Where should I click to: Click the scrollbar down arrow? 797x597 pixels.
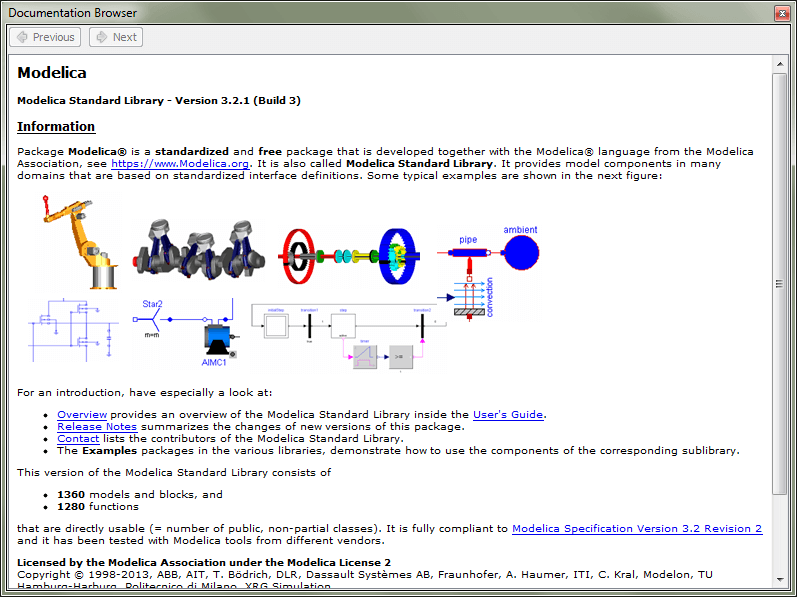point(780,579)
